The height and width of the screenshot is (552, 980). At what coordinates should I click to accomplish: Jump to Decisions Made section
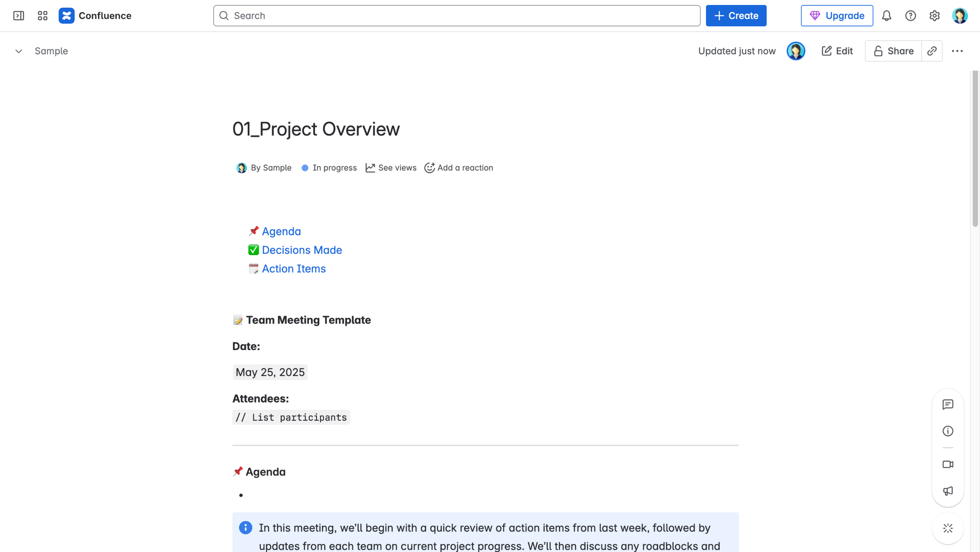pos(302,250)
